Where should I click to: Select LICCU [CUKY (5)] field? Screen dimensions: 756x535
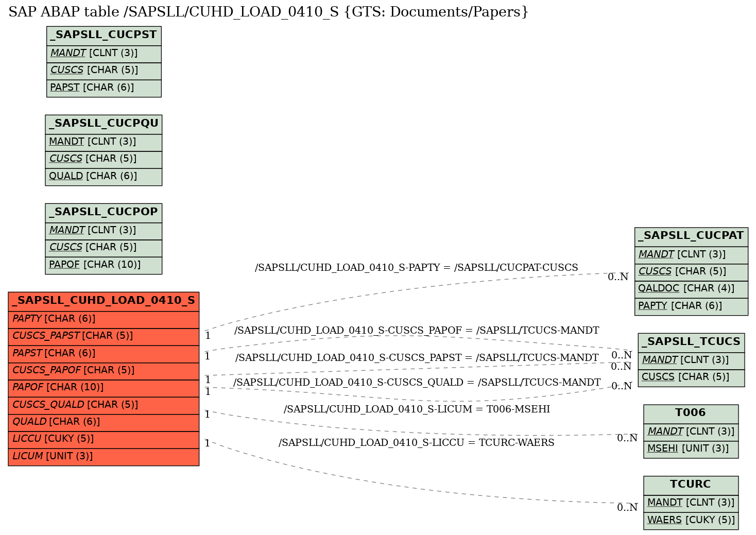pyautogui.click(x=104, y=440)
